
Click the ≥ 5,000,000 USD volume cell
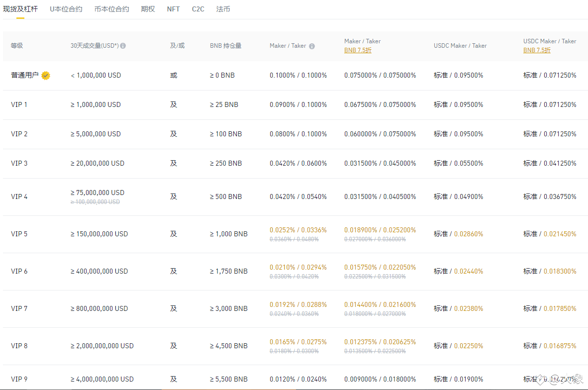coord(96,134)
